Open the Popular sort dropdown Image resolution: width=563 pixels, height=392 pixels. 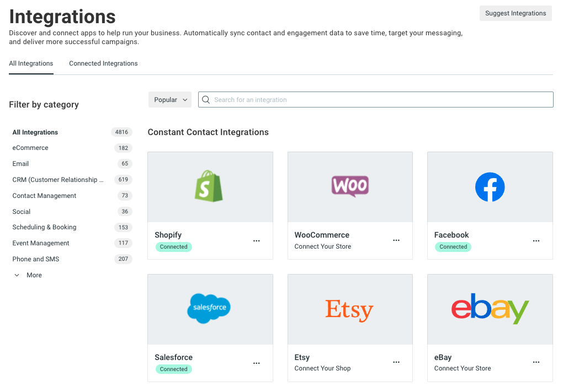click(x=169, y=99)
